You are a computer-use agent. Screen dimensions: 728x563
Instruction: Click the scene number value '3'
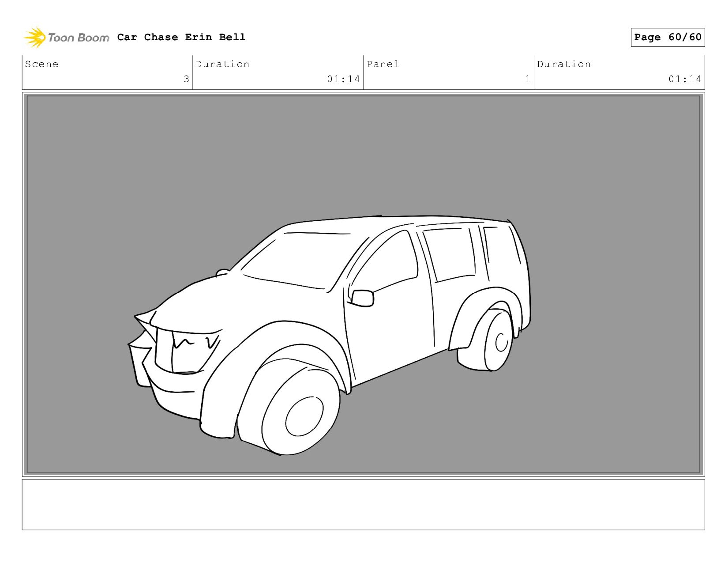pos(186,79)
